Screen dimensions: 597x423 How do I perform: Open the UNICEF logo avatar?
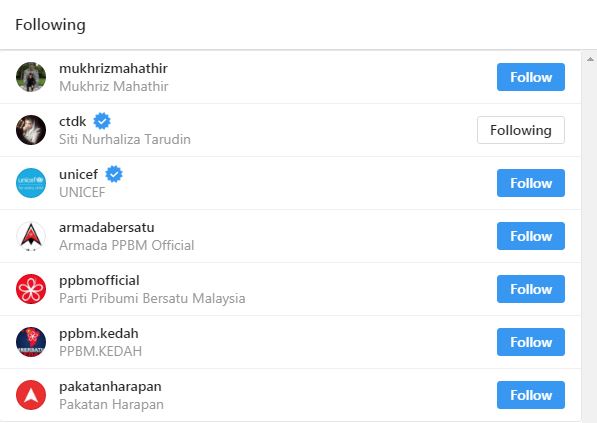[31, 183]
